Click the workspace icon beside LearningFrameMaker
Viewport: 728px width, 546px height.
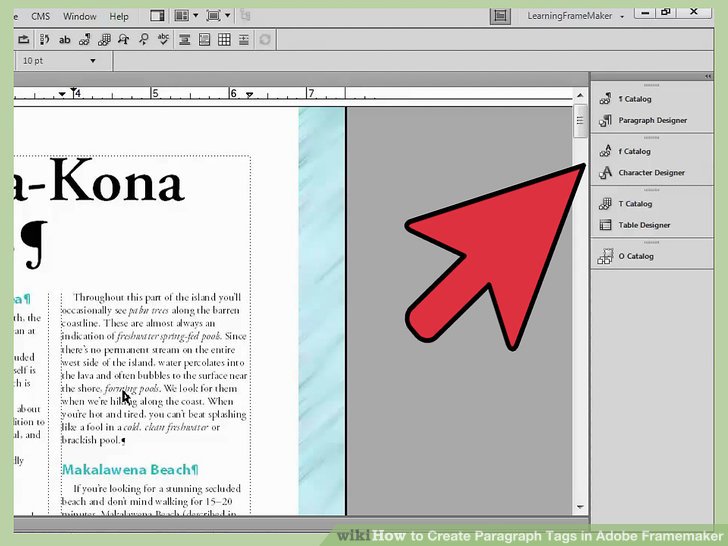tap(500, 16)
